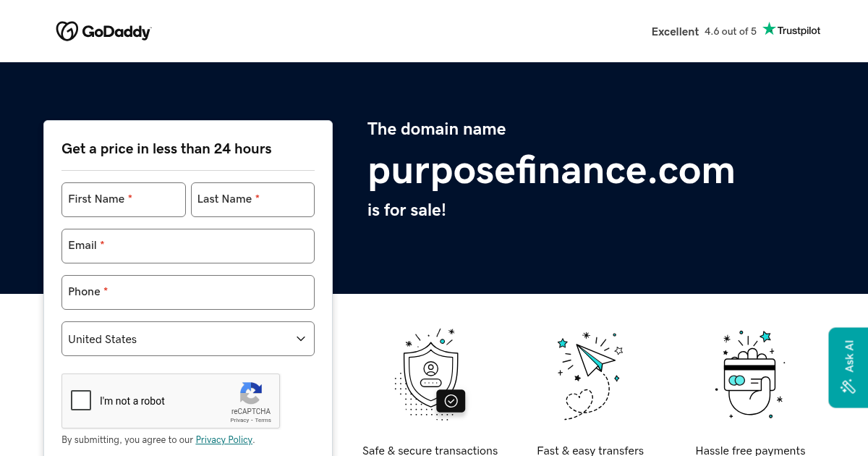Open the United States country dropdown
Screen dimensions: 868x456
[x=188, y=339]
